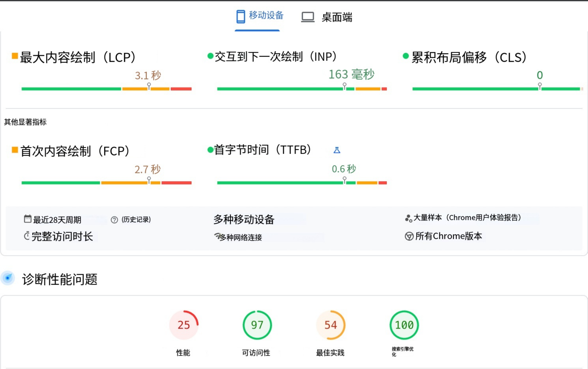
Task: Click the 最近28天周期 label
Action: click(57, 220)
